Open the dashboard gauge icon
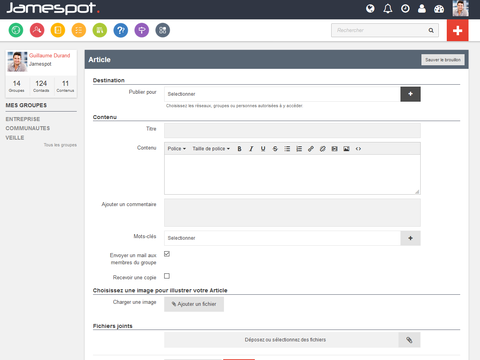Screen dimensions: 480x360 pyautogui.click(x=439, y=9)
